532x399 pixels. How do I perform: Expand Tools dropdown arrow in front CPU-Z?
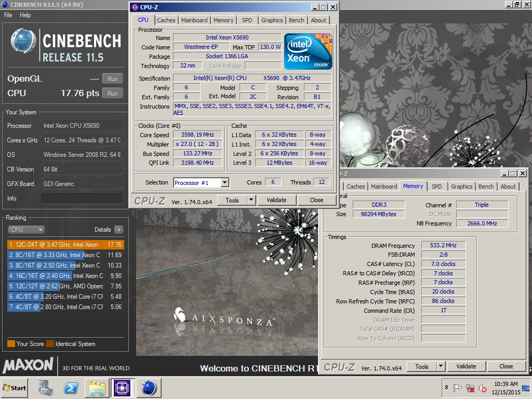tap(251, 200)
